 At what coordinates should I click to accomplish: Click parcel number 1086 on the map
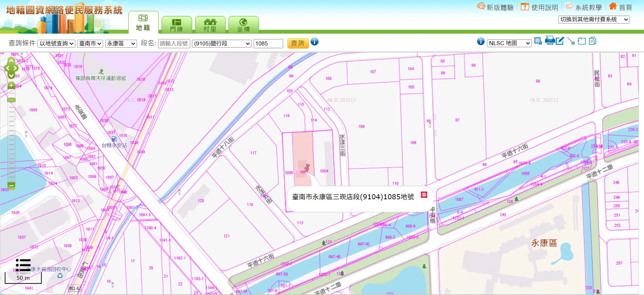point(289,173)
